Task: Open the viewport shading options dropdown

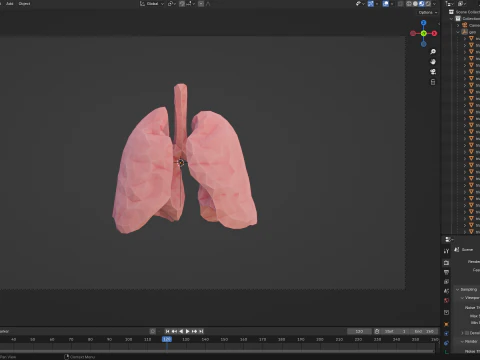Action: pos(434,4)
